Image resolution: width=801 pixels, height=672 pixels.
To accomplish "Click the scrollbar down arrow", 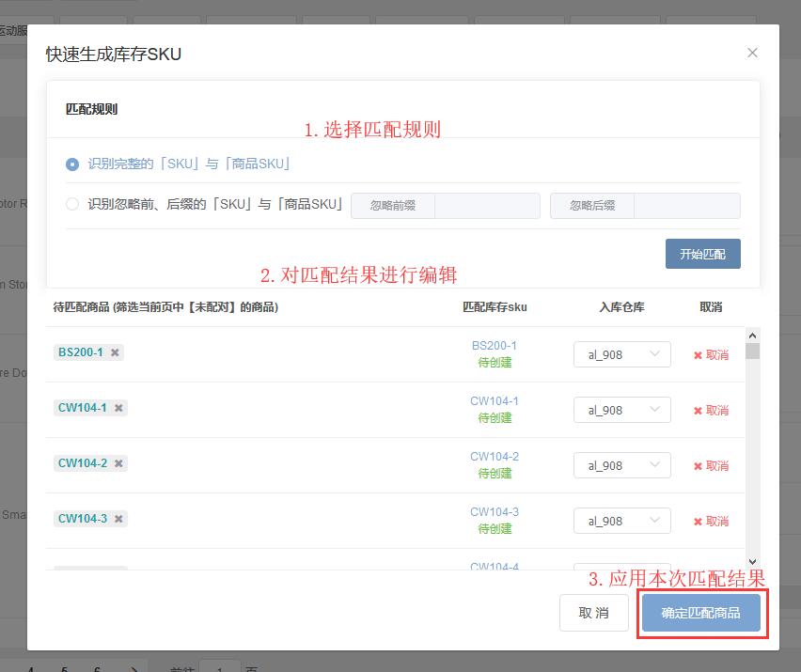I will click(x=752, y=562).
